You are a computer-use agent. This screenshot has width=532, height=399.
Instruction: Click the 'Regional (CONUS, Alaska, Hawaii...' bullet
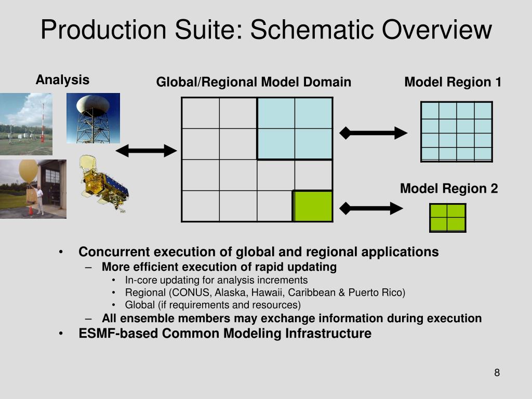[265, 292]
